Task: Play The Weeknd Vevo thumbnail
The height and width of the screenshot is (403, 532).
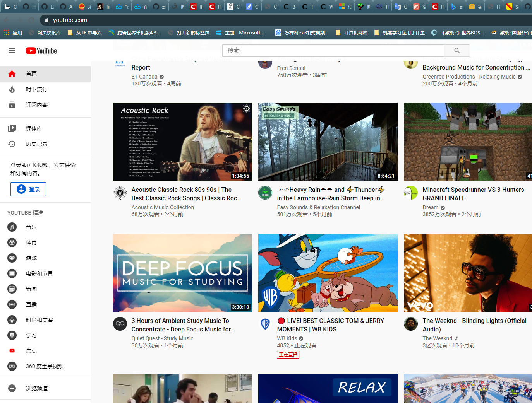Action: 468,273
